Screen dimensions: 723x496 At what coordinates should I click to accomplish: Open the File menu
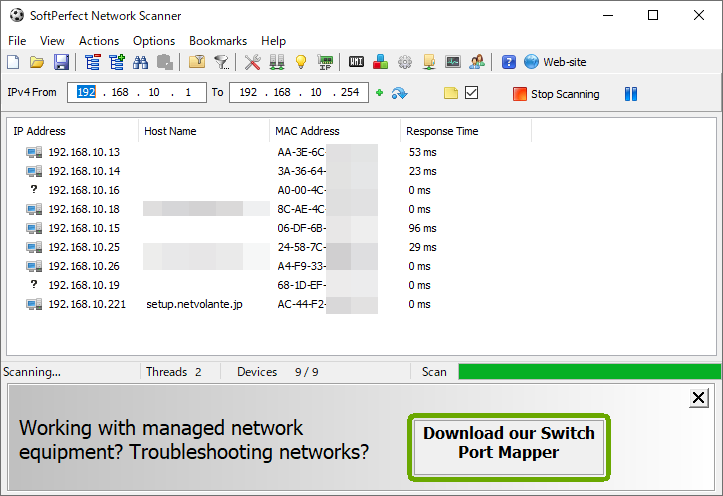point(17,41)
